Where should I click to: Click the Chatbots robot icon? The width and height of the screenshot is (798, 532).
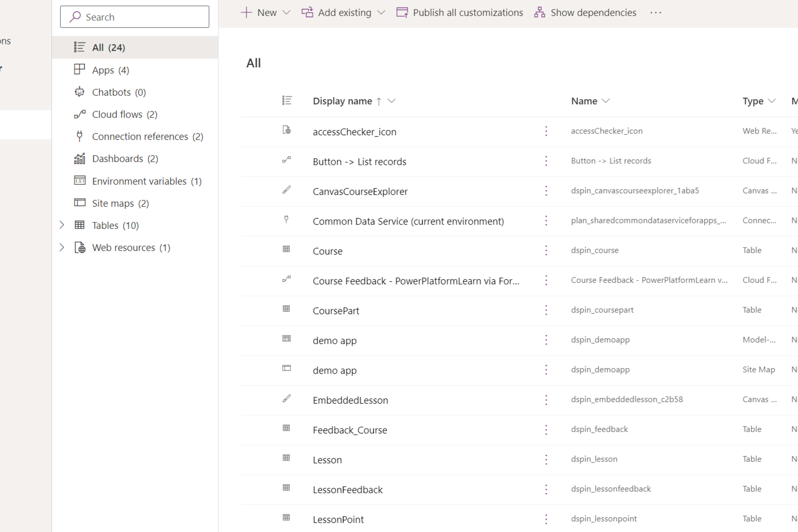(x=80, y=92)
